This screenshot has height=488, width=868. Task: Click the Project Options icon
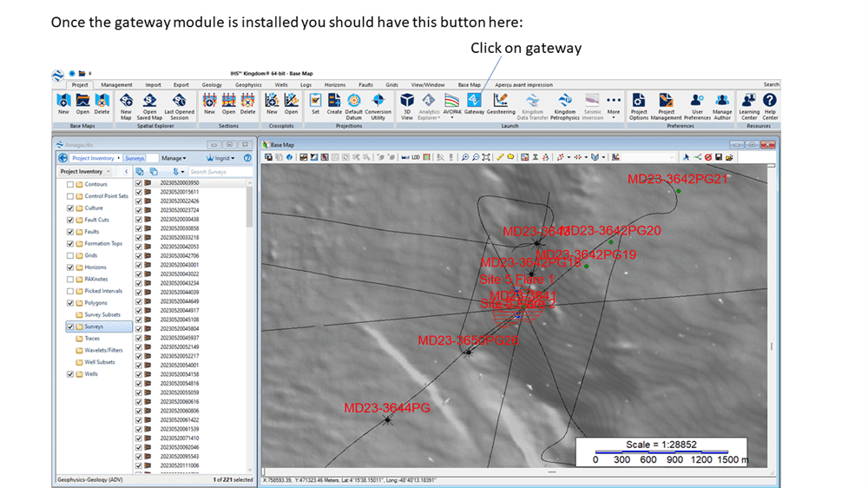(x=639, y=103)
